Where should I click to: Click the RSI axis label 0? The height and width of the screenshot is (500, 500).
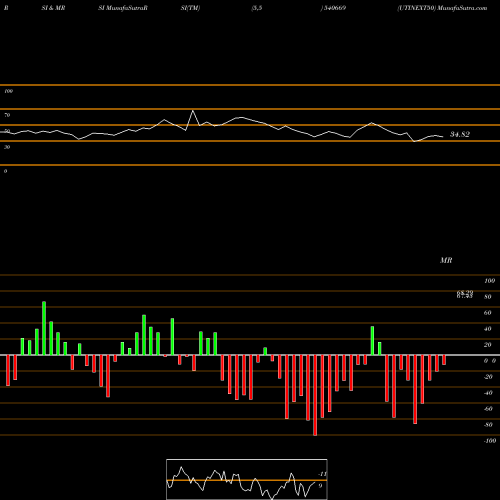5,171
